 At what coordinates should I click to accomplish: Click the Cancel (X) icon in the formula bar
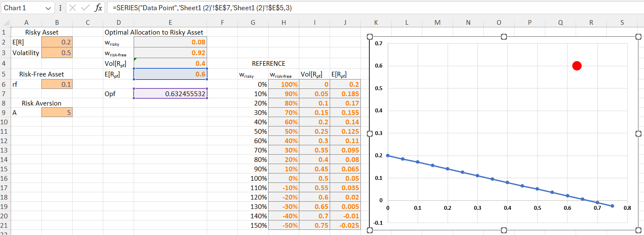click(x=73, y=8)
